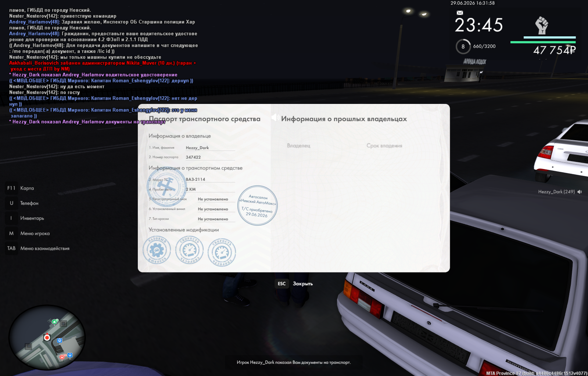Open the phone via the U Телефон hint

(22, 203)
